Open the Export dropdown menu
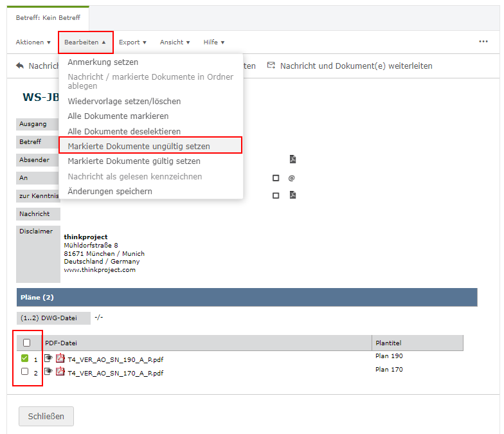 (132, 42)
